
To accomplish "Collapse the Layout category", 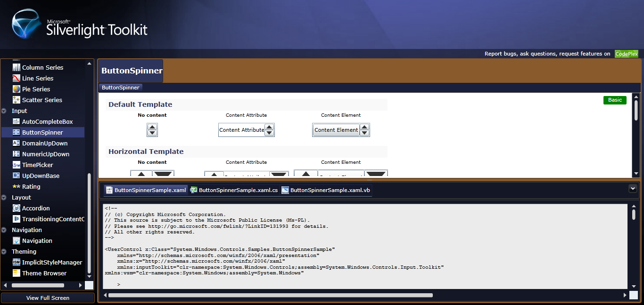I will coord(4,198).
